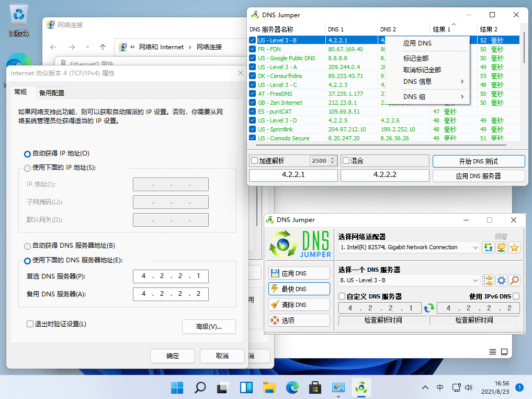Click 开始 DNS 测试 button
The image size is (532, 399).
(x=479, y=162)
